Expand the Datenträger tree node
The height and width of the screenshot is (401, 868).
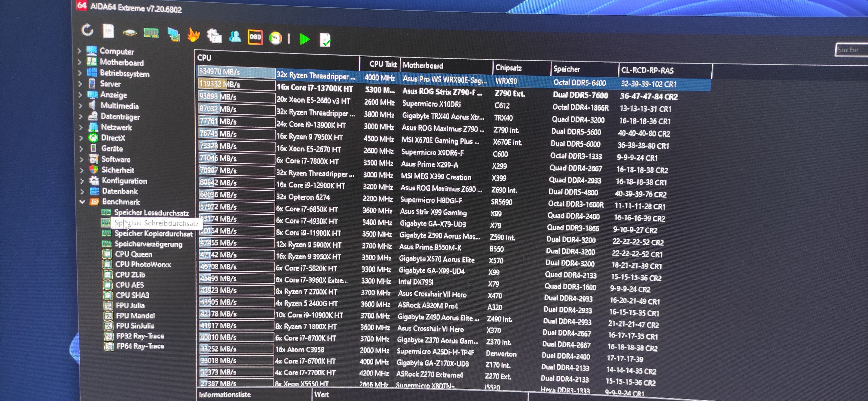pos(81,116)
